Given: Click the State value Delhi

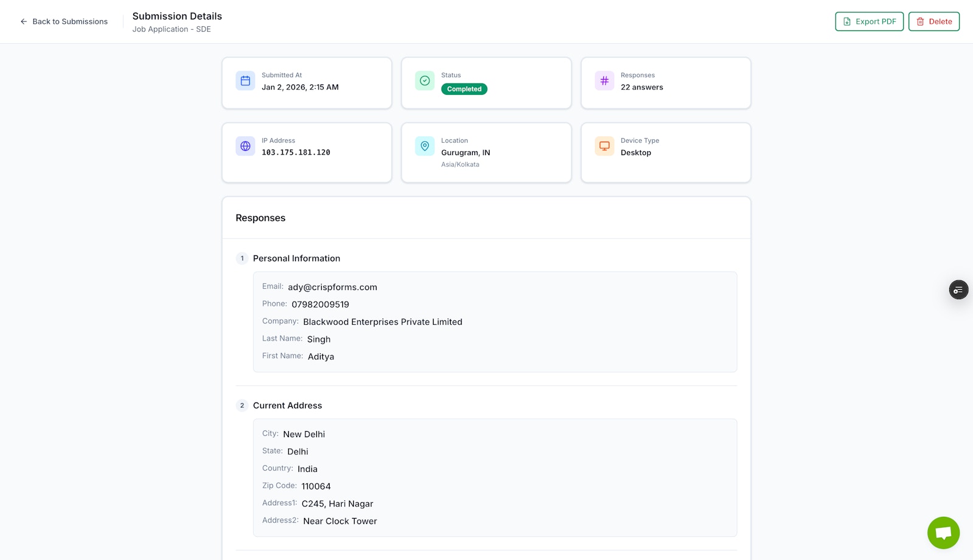Looking at the screenshot, I should (x=298, y=452).
